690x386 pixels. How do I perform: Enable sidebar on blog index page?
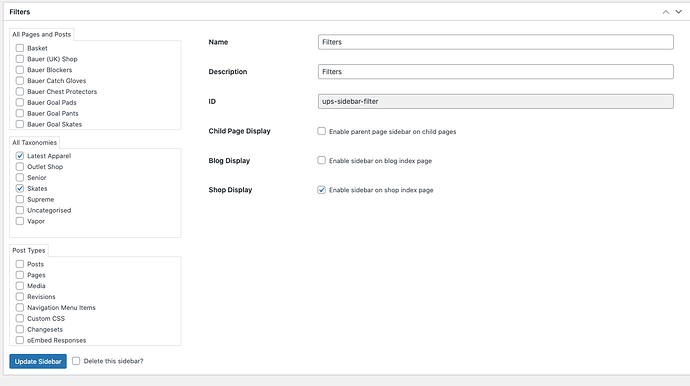click(x=322, y=161)
